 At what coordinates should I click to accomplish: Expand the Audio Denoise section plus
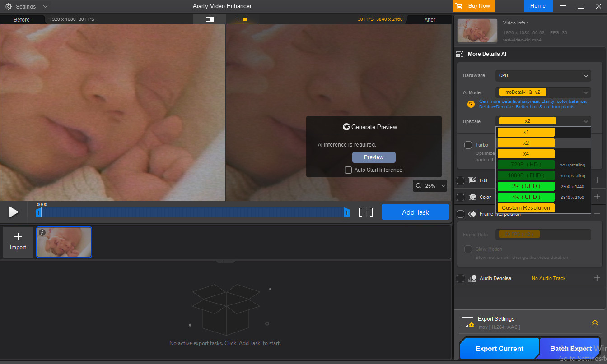tap(597, 278)
